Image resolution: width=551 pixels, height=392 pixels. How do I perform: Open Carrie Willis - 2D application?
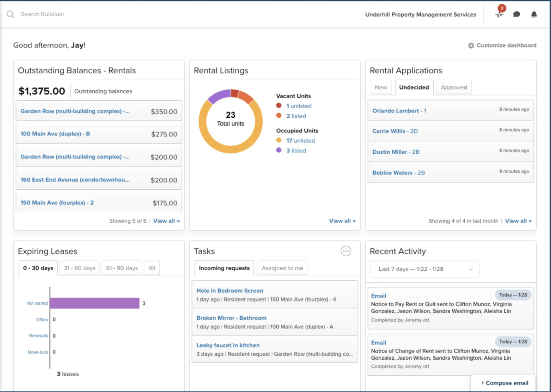pos(451,131)
